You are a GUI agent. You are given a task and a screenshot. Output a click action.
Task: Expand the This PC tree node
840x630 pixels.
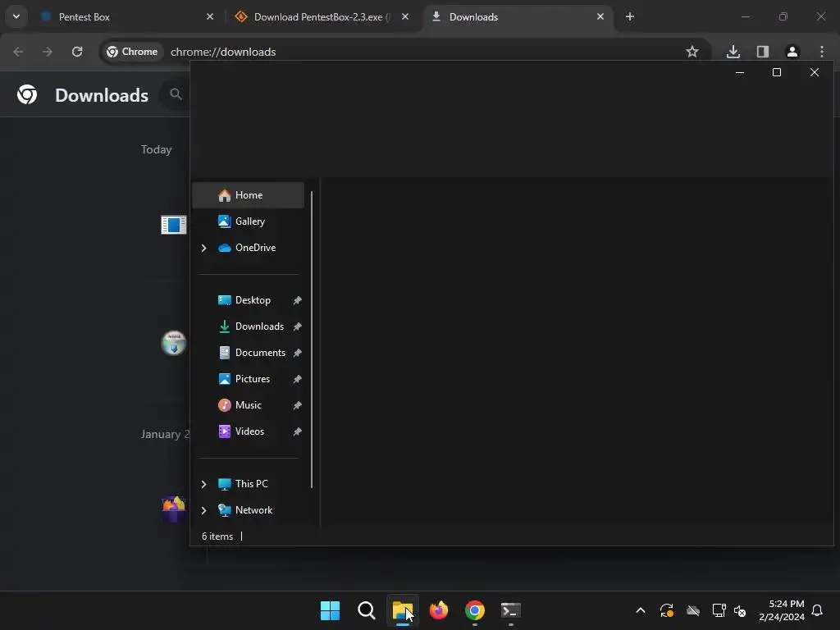point(203,484)
